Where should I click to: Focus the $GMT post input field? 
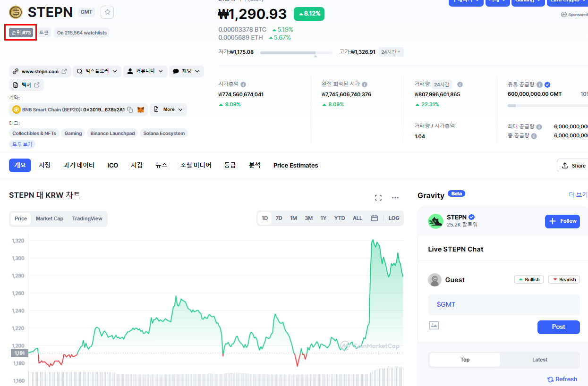[x=504, y=305]
